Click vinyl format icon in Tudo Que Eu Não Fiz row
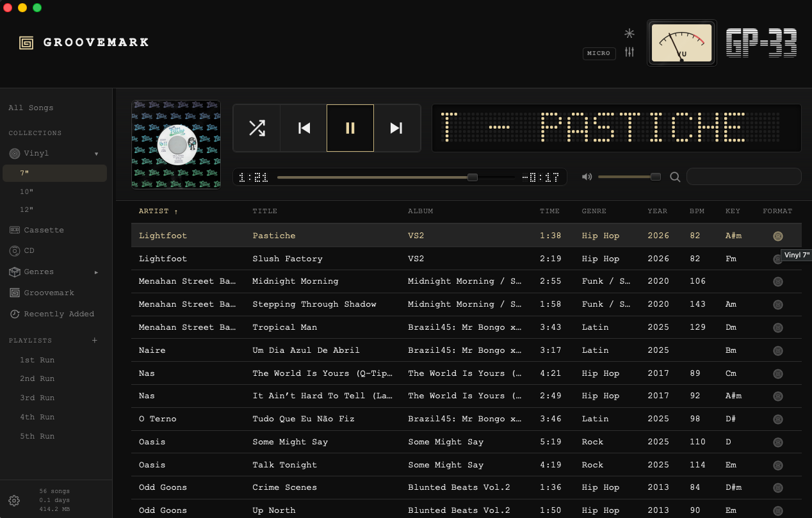Viewport: 812px width, 518px height. click(778, 419)
